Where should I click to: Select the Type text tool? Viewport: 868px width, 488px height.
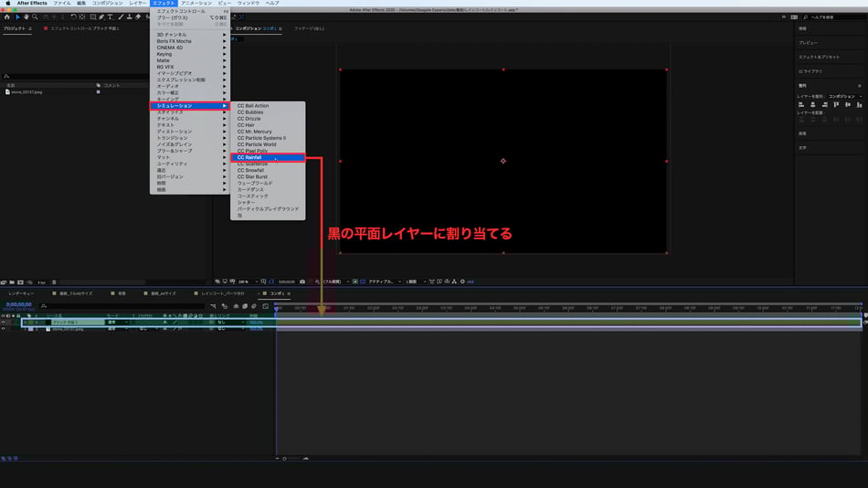pos(111,16)
